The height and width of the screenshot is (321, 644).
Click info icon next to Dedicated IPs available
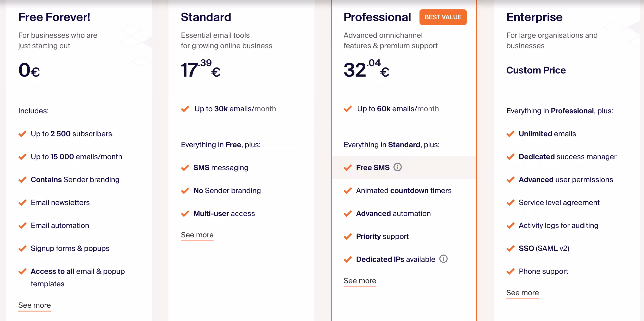443,259
